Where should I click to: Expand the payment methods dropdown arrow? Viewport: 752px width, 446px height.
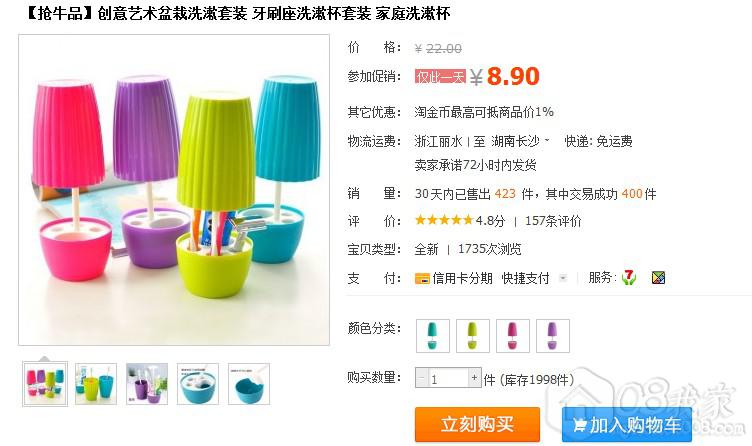[563, 278]
